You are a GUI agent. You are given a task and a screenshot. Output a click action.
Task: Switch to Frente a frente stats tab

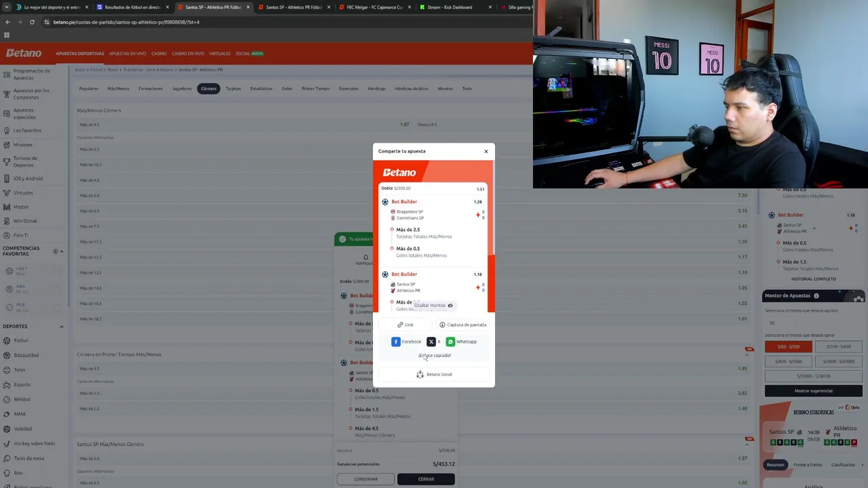tap(808, 465)
